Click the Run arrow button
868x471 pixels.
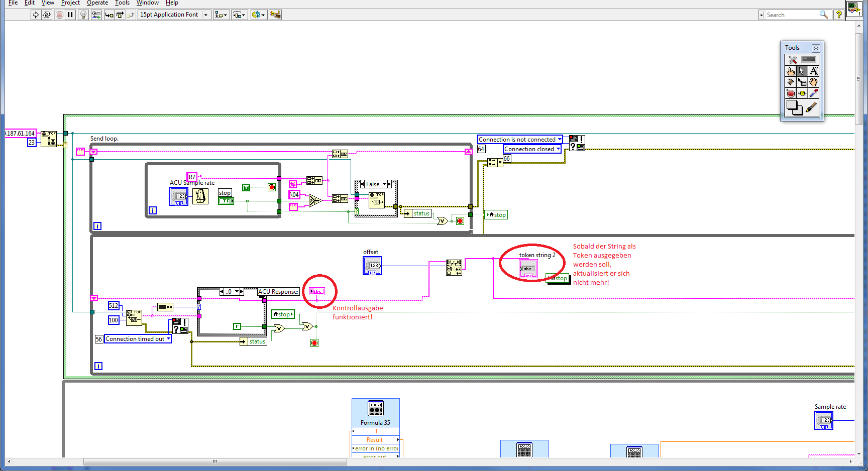(35, 15)
